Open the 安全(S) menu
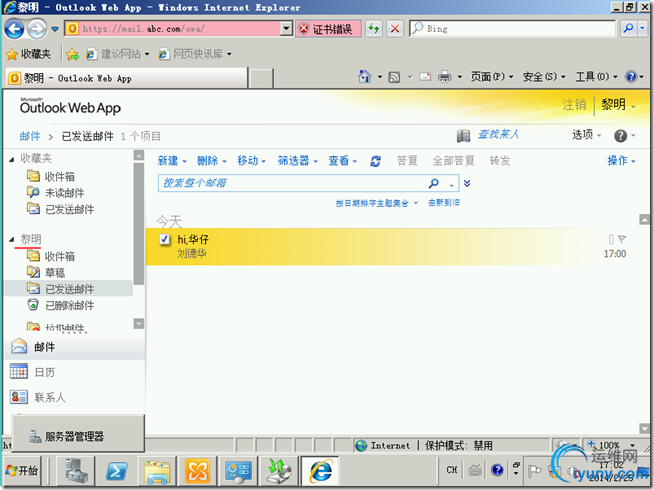This screenshot has height=490, width=654. [x=544, y=77]
